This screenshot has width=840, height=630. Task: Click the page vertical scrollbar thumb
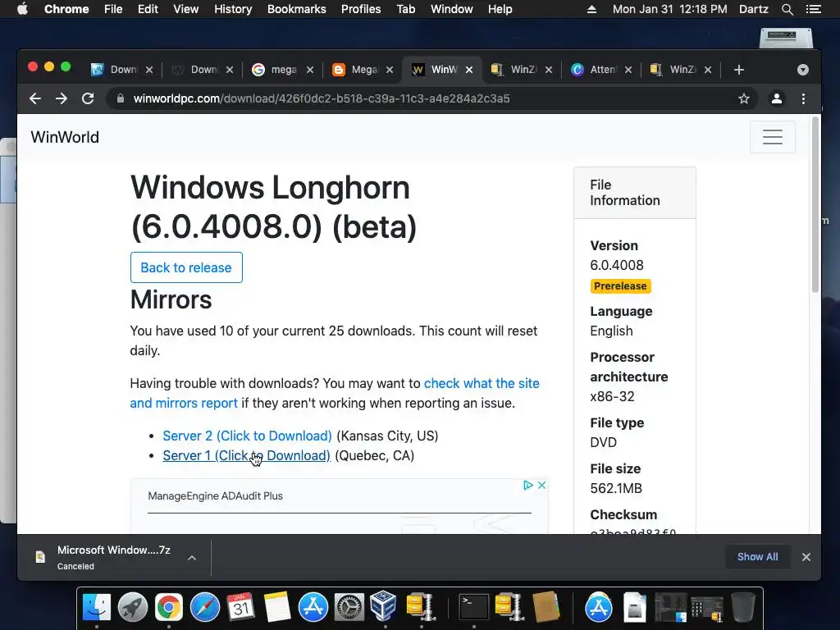click(815, 203)
